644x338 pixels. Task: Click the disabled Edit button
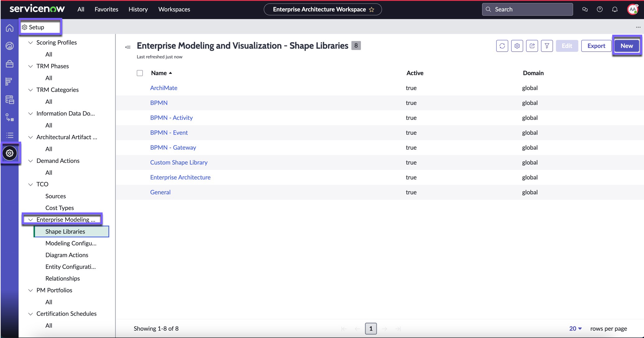pos(567,46)
